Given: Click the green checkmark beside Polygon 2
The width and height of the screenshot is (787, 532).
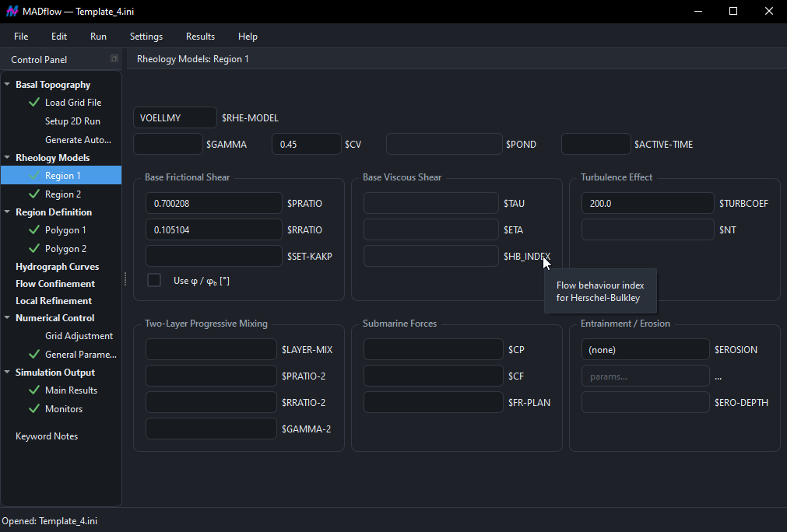Looking at the screenshot, I should click(x=34, y=249).
